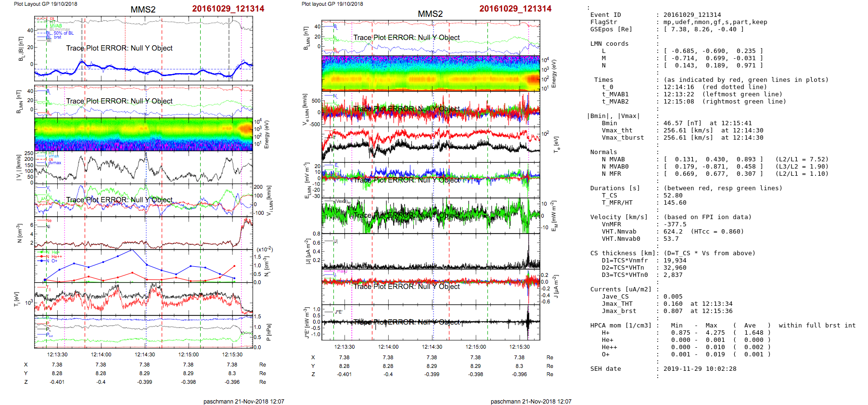Screen dimensions: 868x405
Task: Click the 'N MVAB0' row label
Action: [x=615, y=167]
